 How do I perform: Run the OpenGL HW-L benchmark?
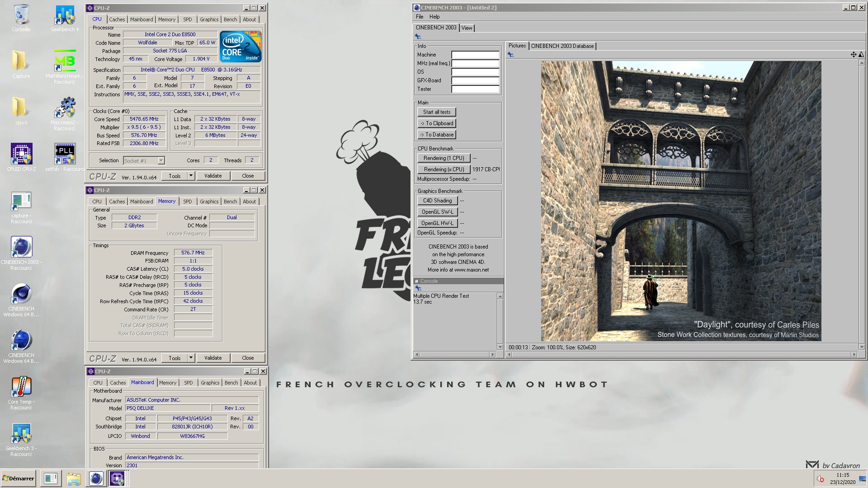[x=437, y=223]
